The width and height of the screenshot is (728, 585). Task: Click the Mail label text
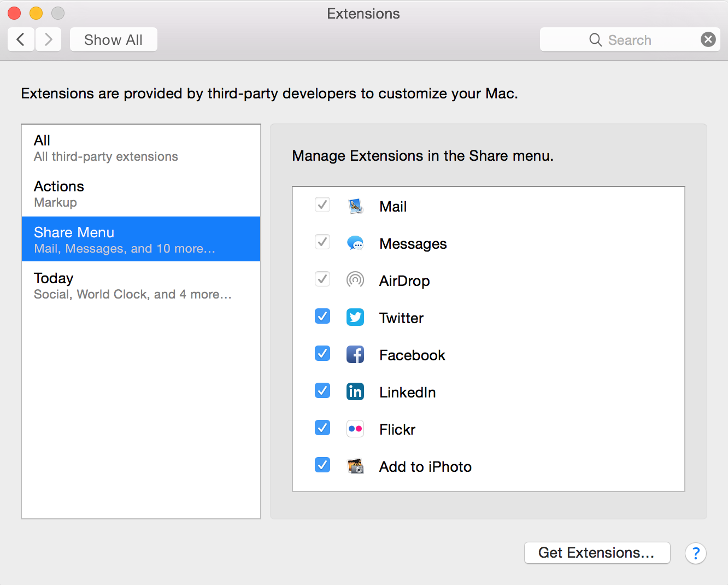tap(393, 207)
